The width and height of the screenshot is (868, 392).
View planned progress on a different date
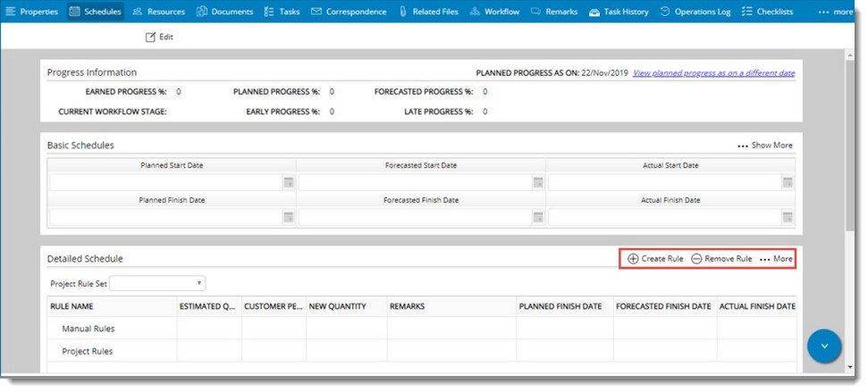click(713, 73)
